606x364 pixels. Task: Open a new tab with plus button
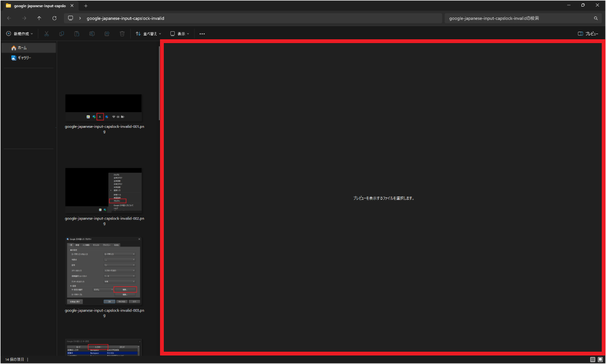[x=86, y=6]
